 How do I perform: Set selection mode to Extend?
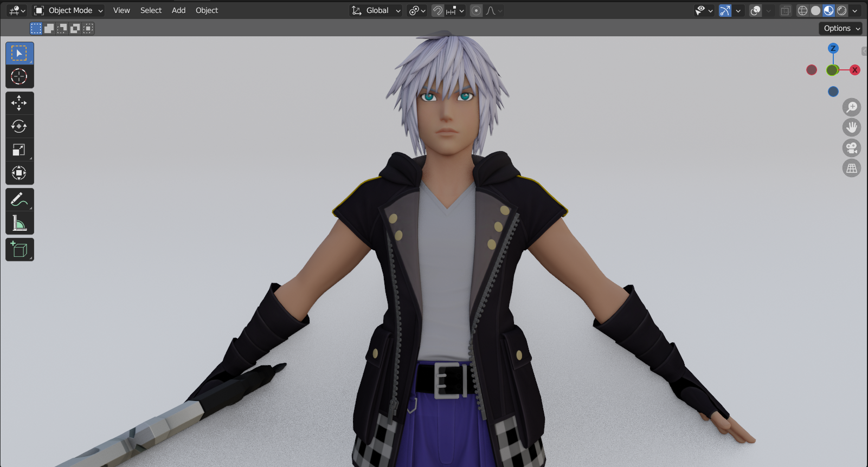click(49, 29)
